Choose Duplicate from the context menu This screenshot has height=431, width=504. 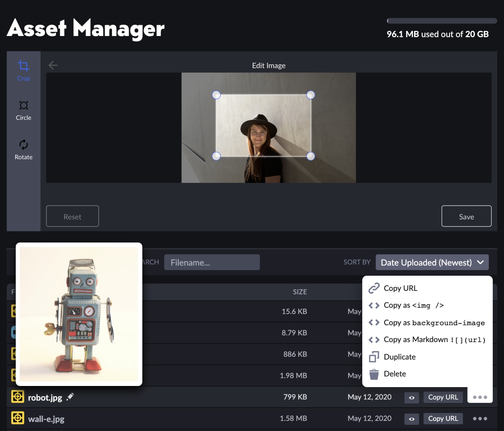[x=400, y=357]
